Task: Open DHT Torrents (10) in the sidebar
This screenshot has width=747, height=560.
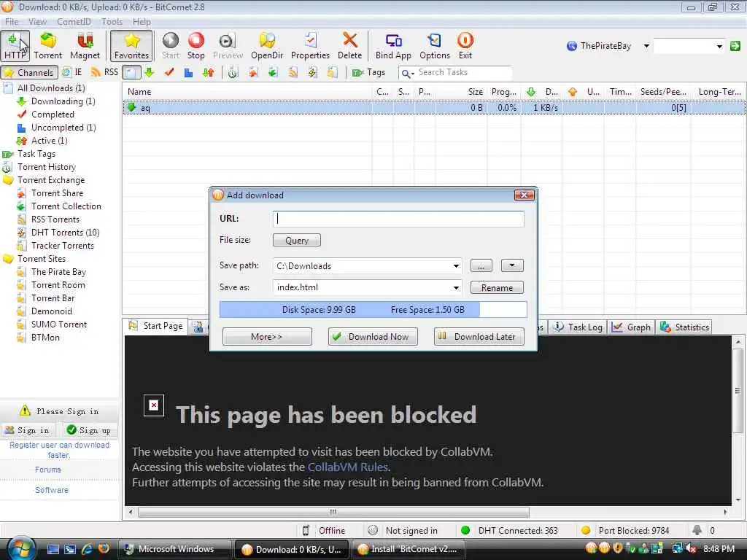Action: [65, 233]
